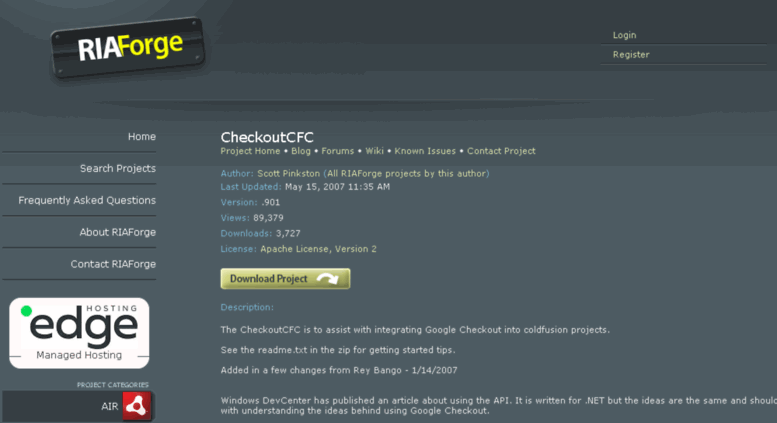Switch to the Project Home tab

pyautogui.click(x=250, y=151)
